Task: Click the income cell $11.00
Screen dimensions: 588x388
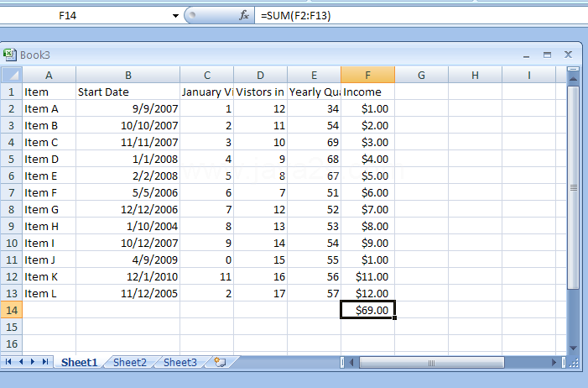Action: coord(368,276)
